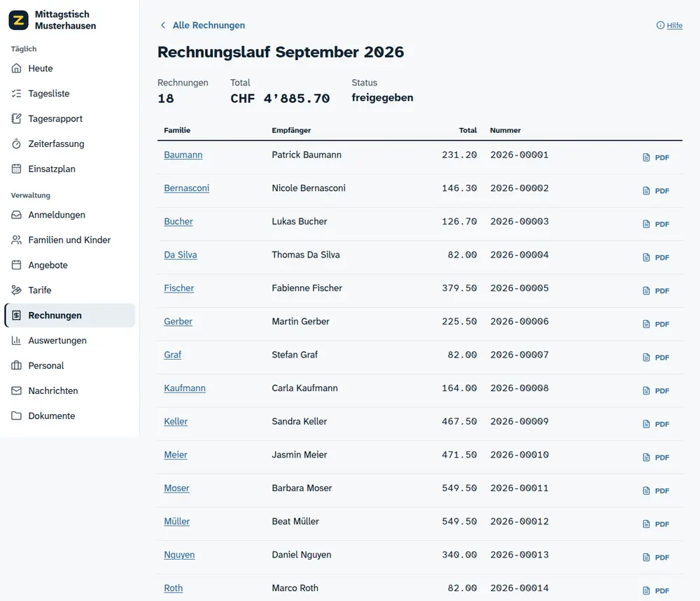This screenshot has height=601, width=700.
Task: Download PDF for Barbara Moser's invoice
Action: [x=656, y=490]
